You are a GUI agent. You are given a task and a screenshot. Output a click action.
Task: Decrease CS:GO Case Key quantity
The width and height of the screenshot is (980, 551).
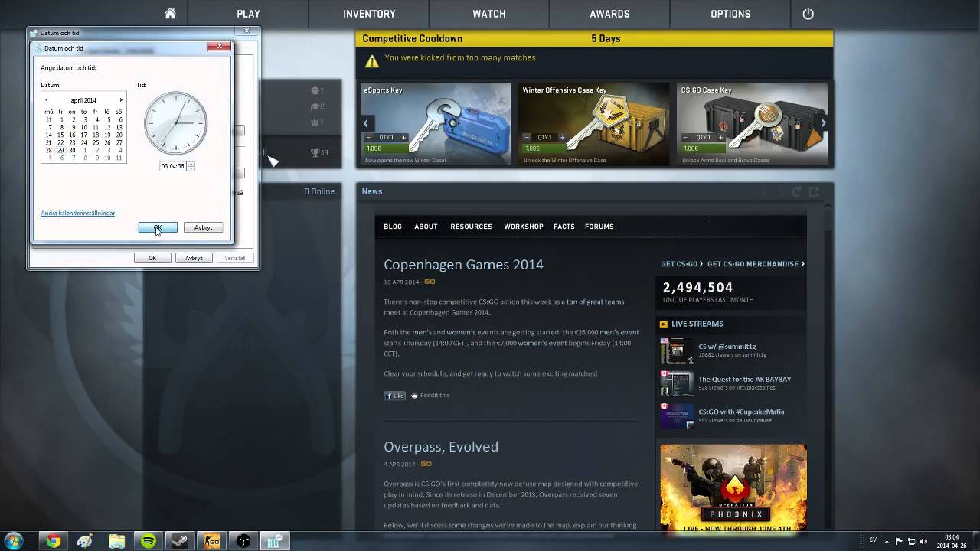click(687, 138)
